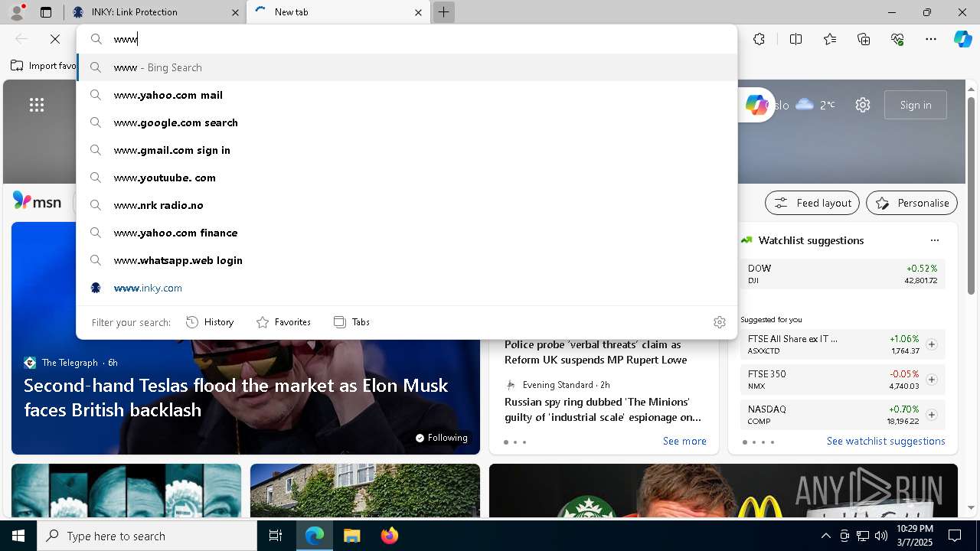The image size is (980, 551).
Task: Open the notification center icon
Action: click(x=955, y=536)
